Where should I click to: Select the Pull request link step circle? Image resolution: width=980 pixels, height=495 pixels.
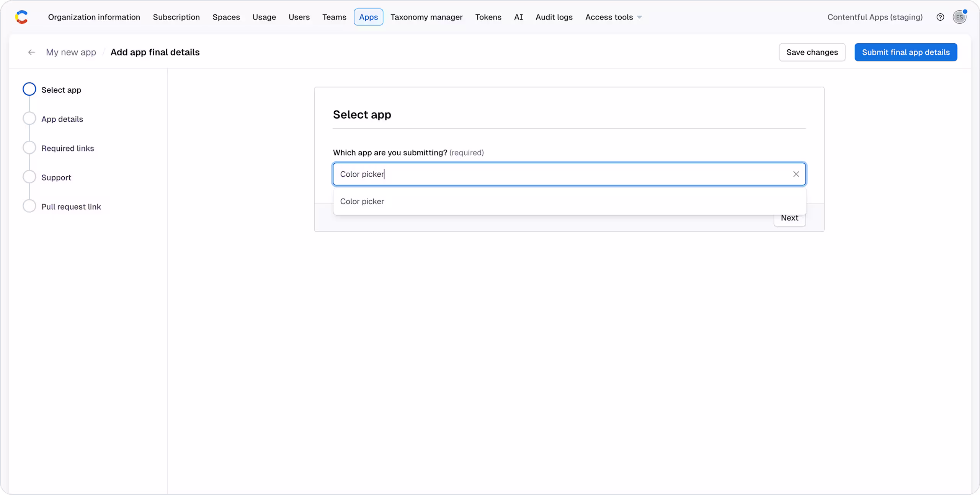click(29, 206)
